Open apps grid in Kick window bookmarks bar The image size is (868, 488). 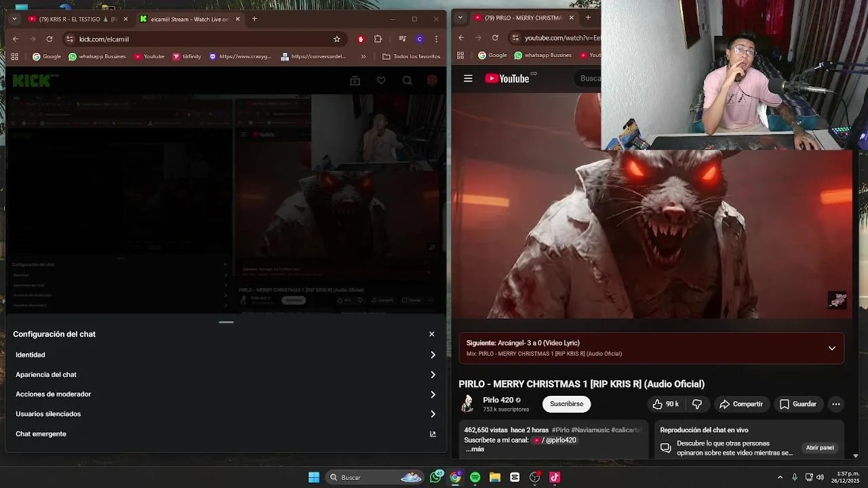pyautogui.click(x=14, y=56)
